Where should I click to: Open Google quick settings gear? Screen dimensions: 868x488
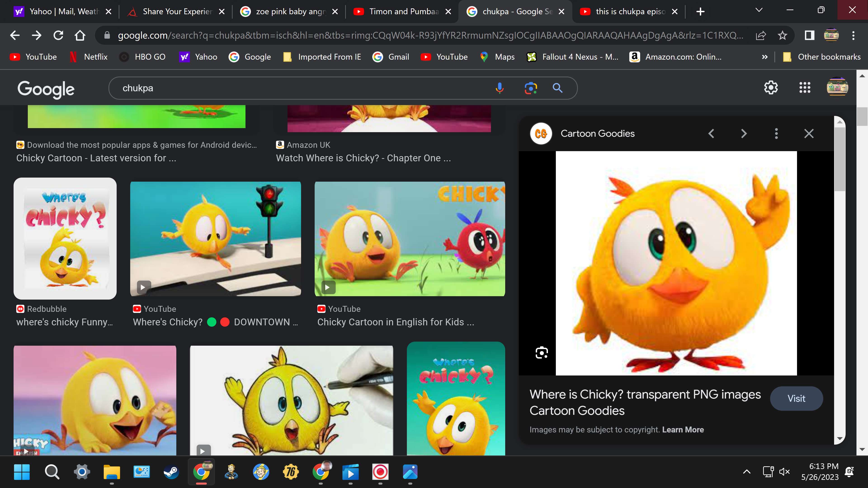click(x=771, y=88)
